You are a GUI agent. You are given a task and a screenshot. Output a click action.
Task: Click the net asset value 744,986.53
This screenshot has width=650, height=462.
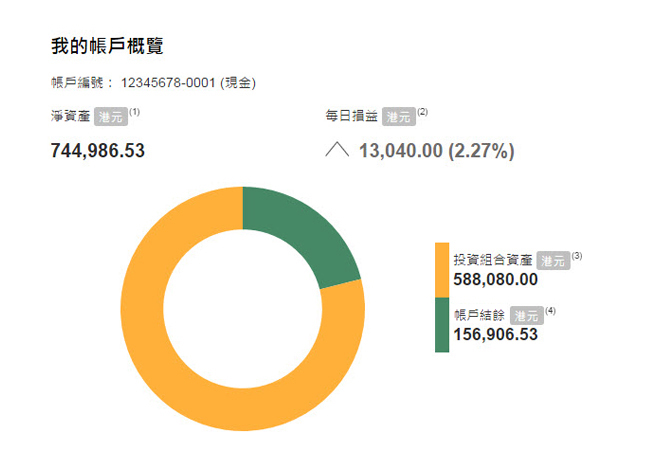(98, 151)
